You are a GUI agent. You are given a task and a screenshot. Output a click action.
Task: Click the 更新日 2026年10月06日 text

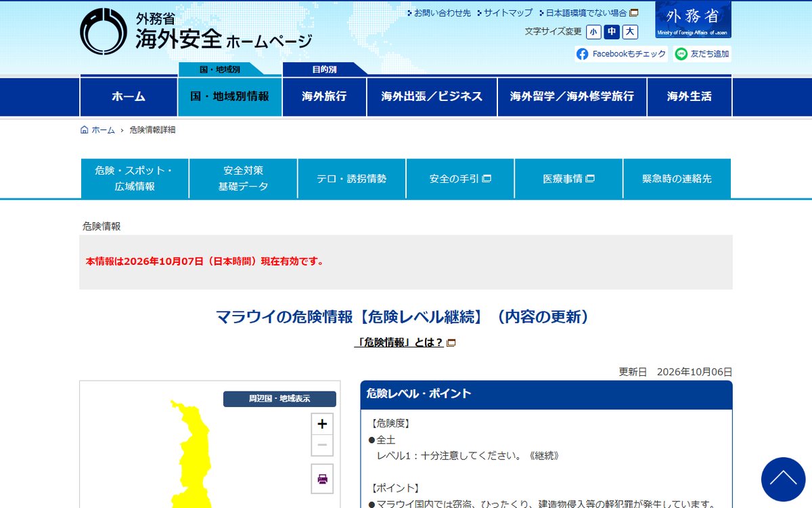[675, 372]
